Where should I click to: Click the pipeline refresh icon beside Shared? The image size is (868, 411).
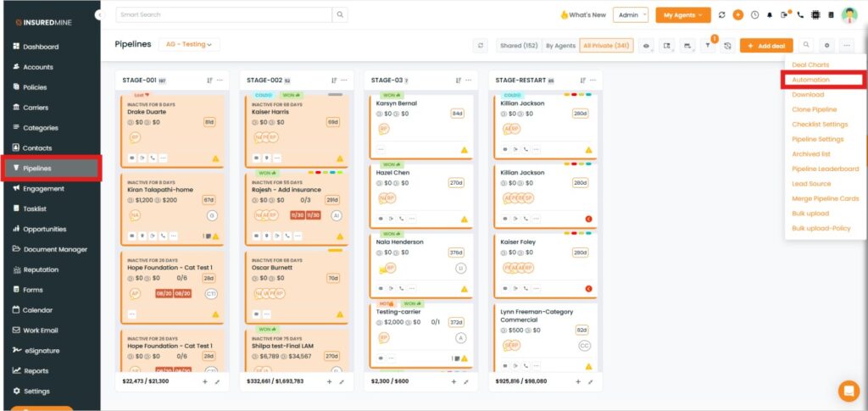[481, 45]
